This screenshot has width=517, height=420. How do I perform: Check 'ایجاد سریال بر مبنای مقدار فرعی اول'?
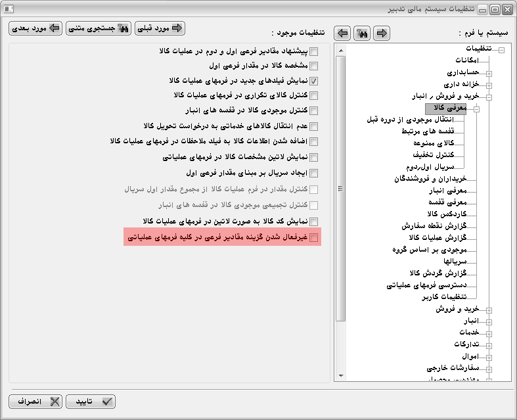[x=313, y=174]
